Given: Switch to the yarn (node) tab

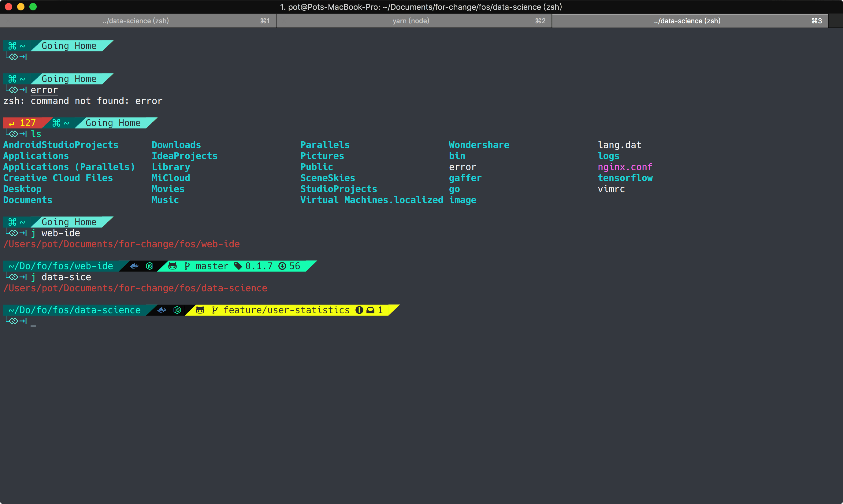Looking at the screenshot, I should tap(411, 21).
